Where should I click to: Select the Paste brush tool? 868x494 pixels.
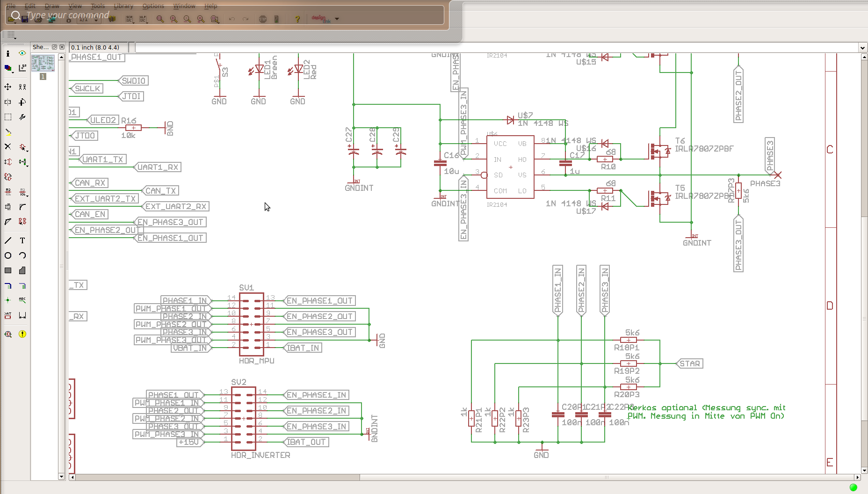pos(8,132)
